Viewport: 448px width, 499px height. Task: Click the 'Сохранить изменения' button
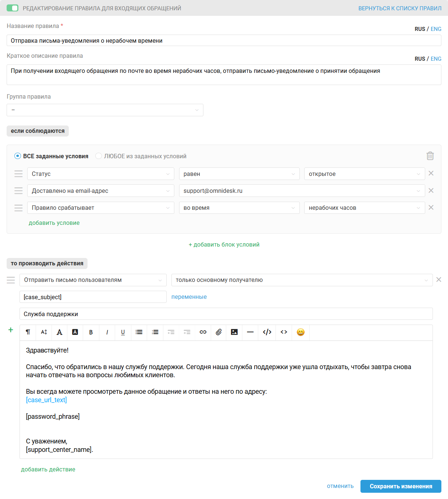pos(401,486)
